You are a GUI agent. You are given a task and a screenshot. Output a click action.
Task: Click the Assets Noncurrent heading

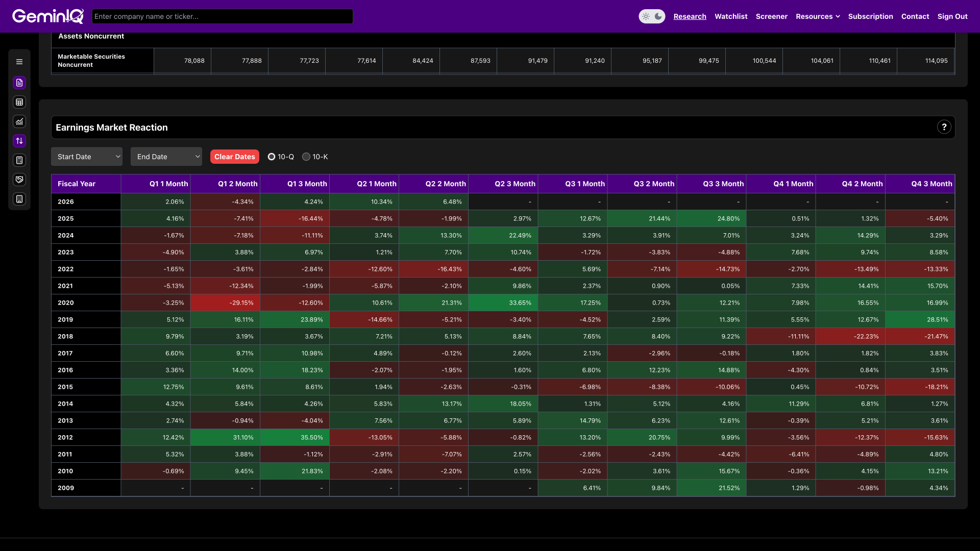pyautogui.click(x=91, y=36)
